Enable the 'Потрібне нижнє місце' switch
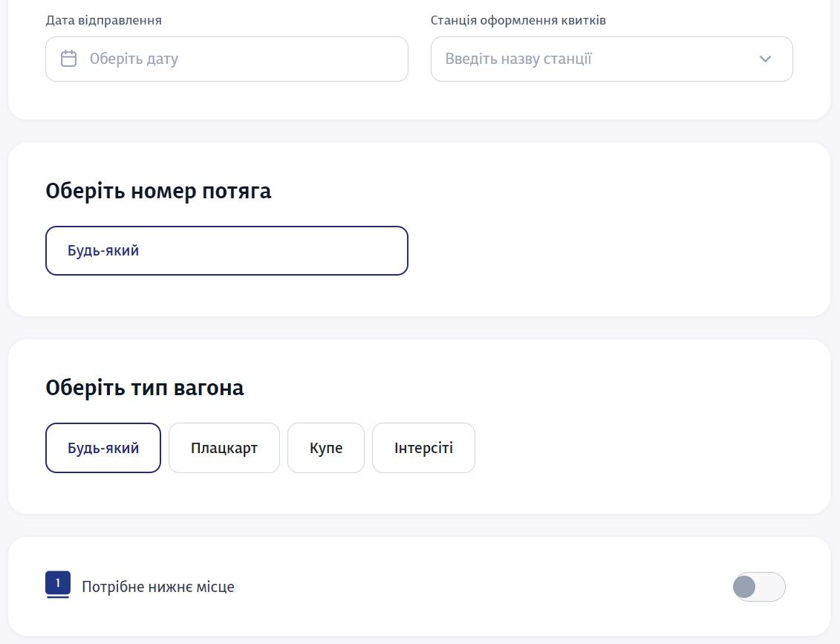 pyautogui.click(x=760, y=587)
